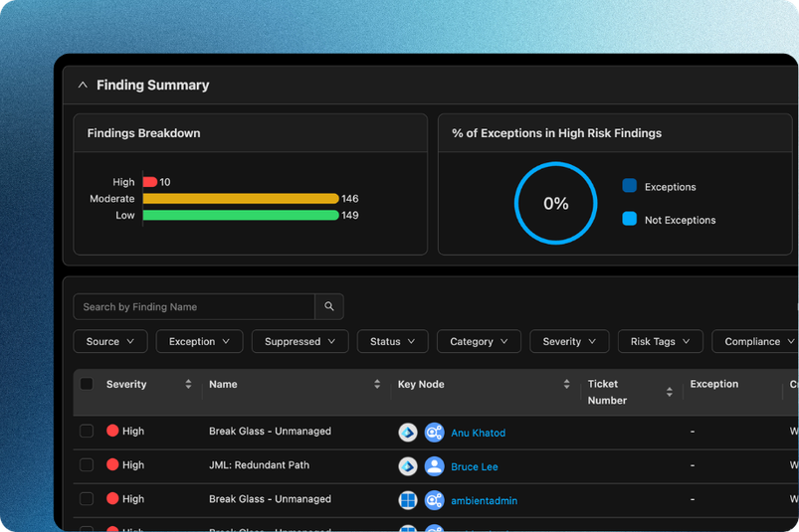Sort by the Ticket Number column arrows
Image resolution: width=799 pixels, height=532 pixels.
[x=670, y=392]
